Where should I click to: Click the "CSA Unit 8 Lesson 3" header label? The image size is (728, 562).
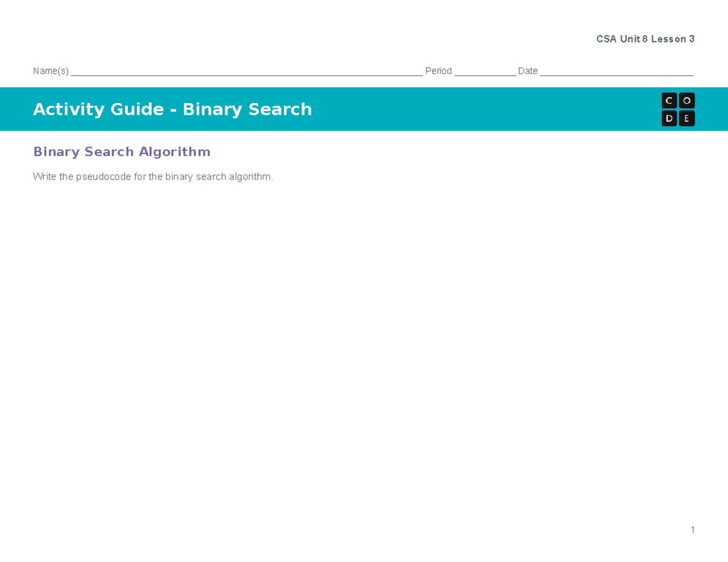pyautogui.click(x=645, y=39)
